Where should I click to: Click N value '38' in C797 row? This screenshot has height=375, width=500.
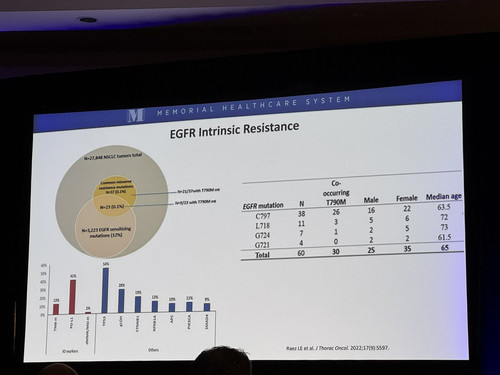pyautogui.click(x=301, y=214)
